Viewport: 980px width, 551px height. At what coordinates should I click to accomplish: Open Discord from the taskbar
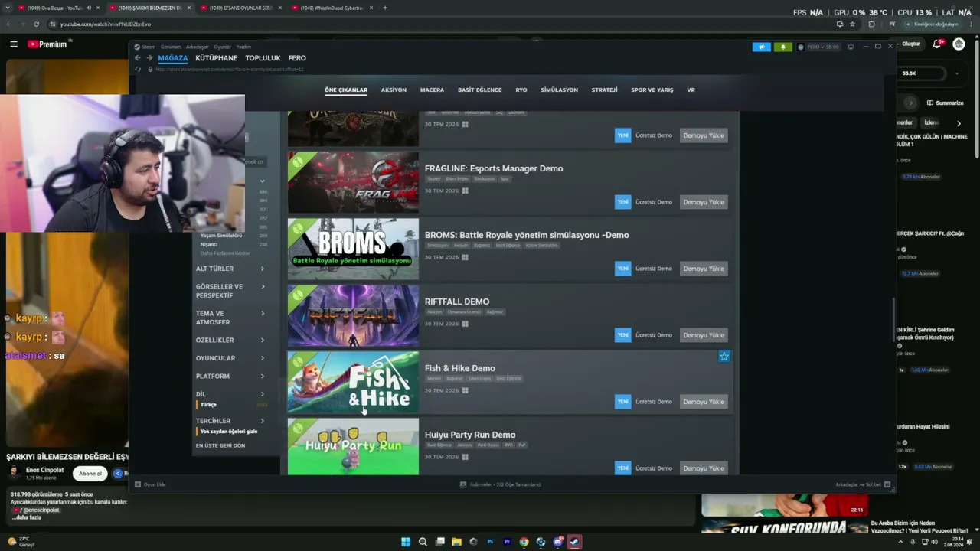click(x=557, y=542)
